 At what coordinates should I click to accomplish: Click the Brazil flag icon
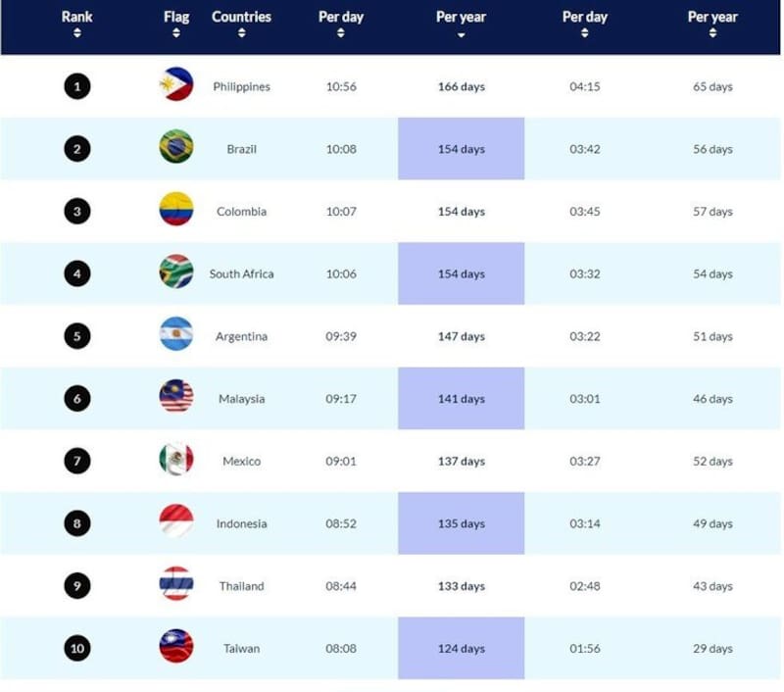click(x=176, y=148)
